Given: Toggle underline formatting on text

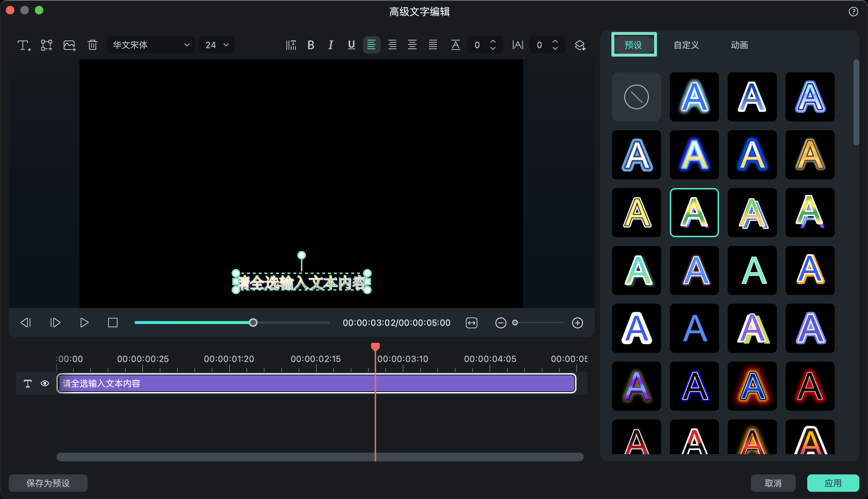Looking at the screenshot, I should click(x=350, y=45).
